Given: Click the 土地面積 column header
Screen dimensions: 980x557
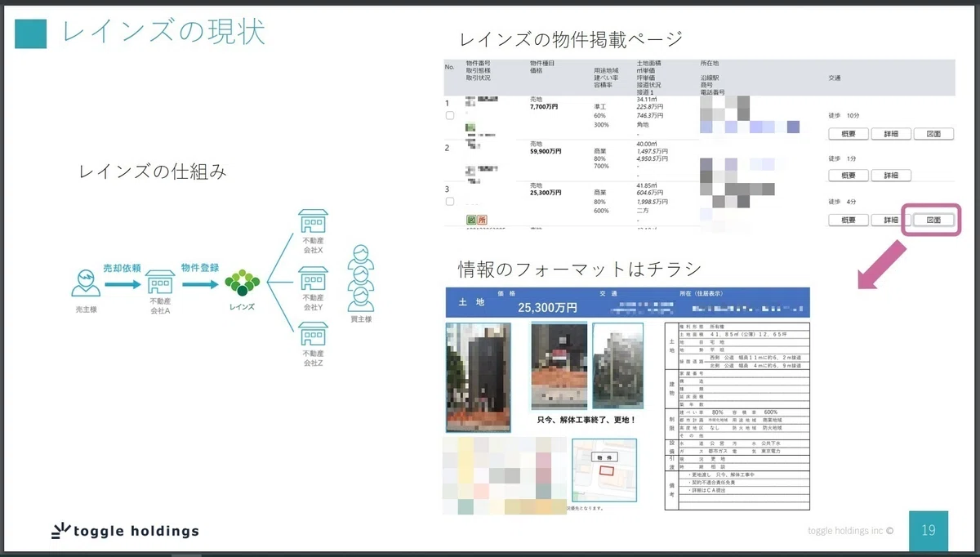Looking at the screenshot, I should [x=649, y=63].
